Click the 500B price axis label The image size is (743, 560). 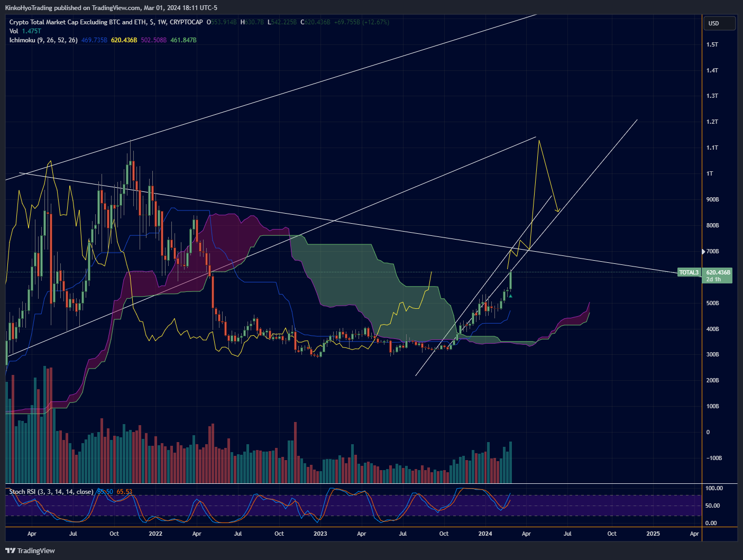pos(713,303)
